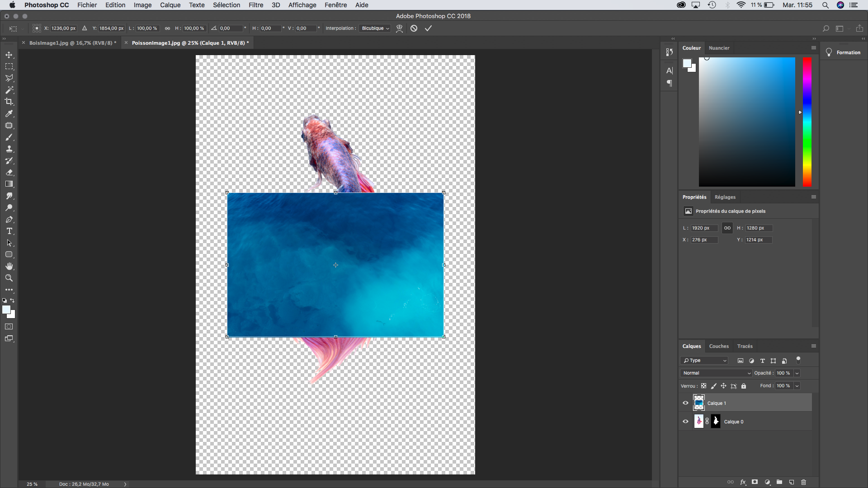Select the Crop tool

(x=9, y=102)
